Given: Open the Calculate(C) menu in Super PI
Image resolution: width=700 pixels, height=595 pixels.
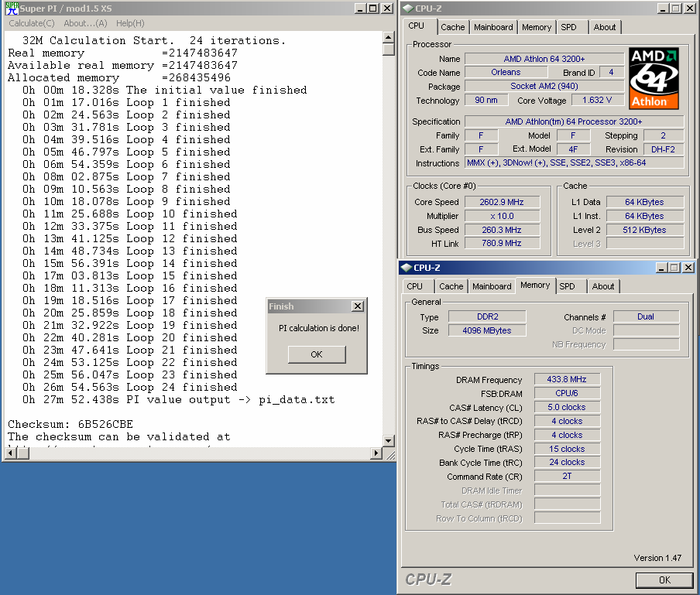Looking at the screenshot, I should pos(32,23).
